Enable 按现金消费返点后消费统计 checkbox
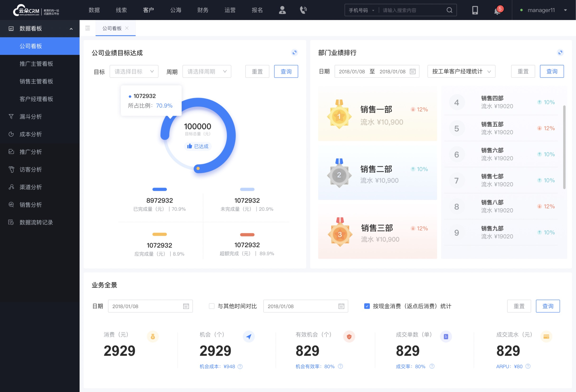The height and width of the screenshot is (392, 576). click(365, 306)
